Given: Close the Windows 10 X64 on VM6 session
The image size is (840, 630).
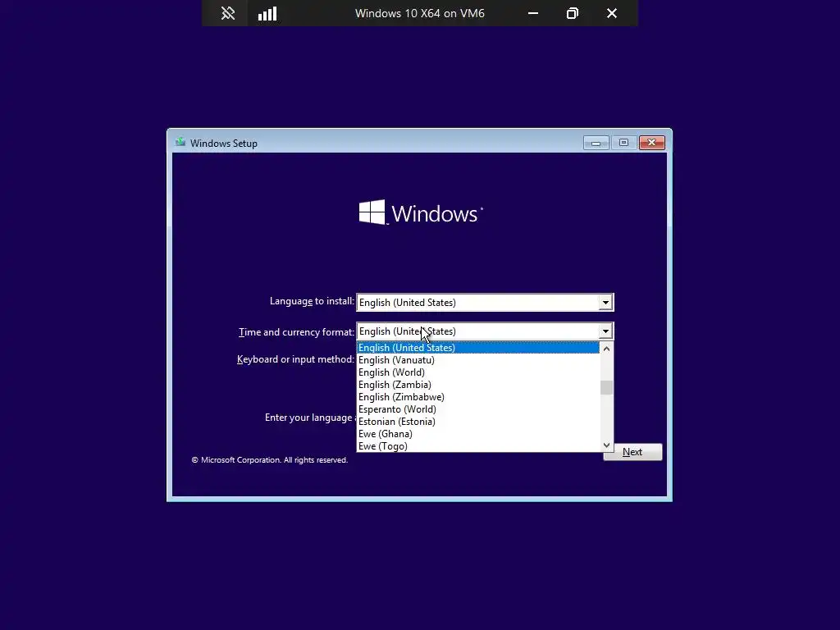Looking at the screenshot, I should click(x=612, y=13).
